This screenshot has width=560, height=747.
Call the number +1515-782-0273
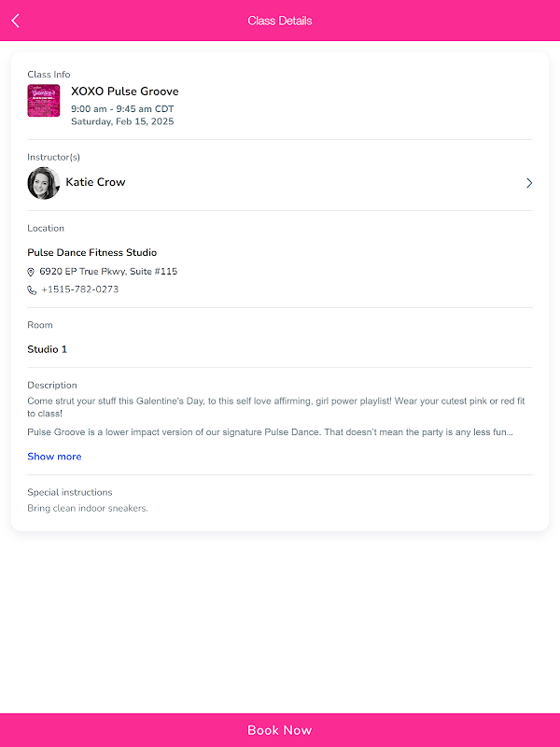click(x=79, y=289)
